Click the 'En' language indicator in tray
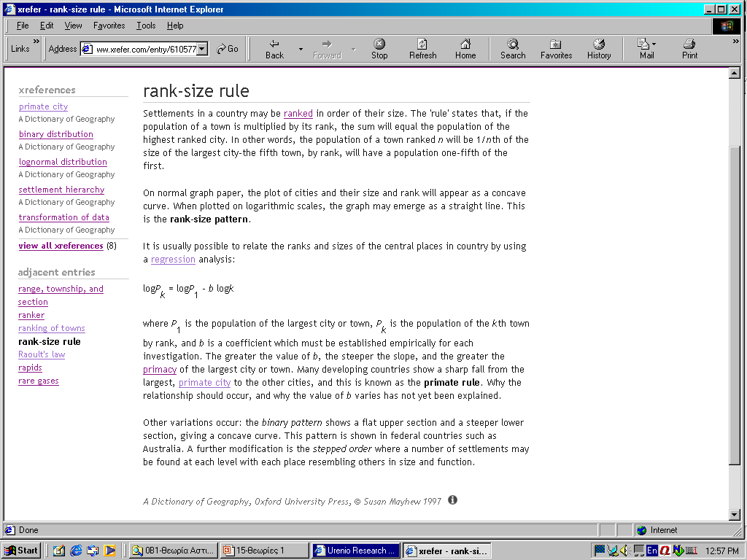The width and height of the screenshot is (747, 560). click(x=651, y=551)
